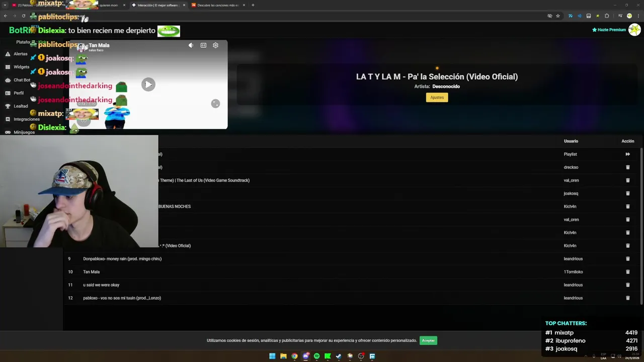Play the Tan Mala video

(x=148, y=84)
